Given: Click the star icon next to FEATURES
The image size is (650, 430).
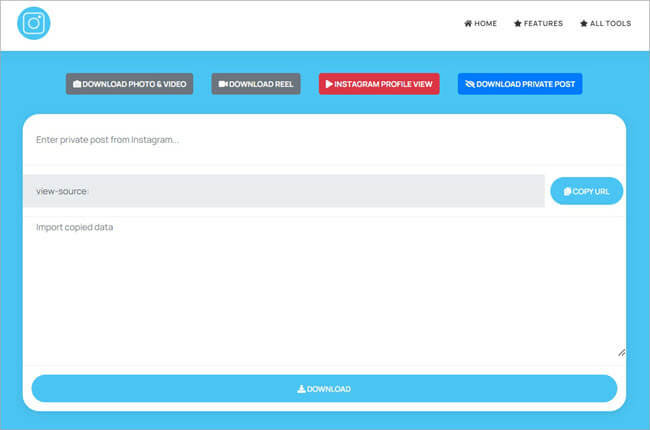Looking at the screenshot, I should pos(518,24).
